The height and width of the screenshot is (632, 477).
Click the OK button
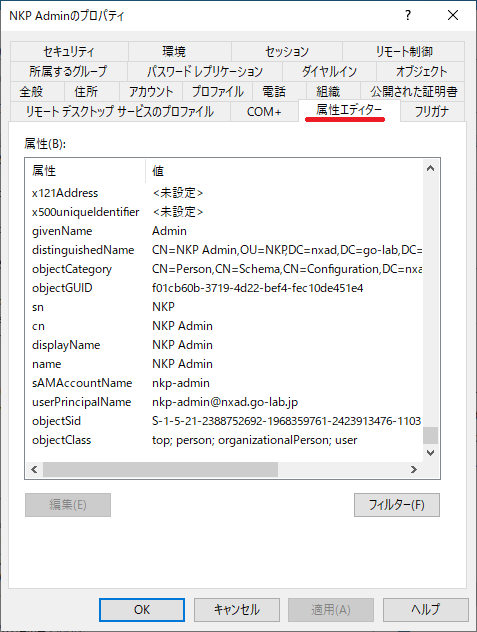[142, 609]
